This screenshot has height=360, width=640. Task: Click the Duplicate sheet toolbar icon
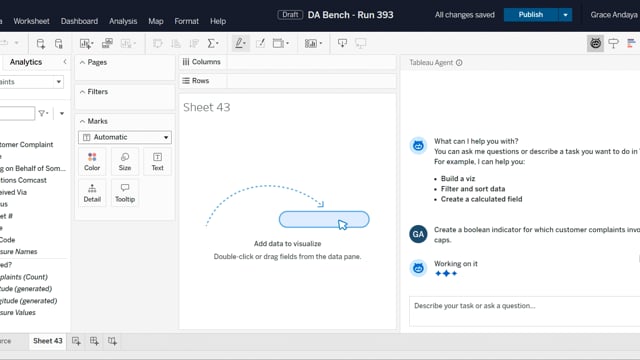pyautogui.click(x=107, y=43)
